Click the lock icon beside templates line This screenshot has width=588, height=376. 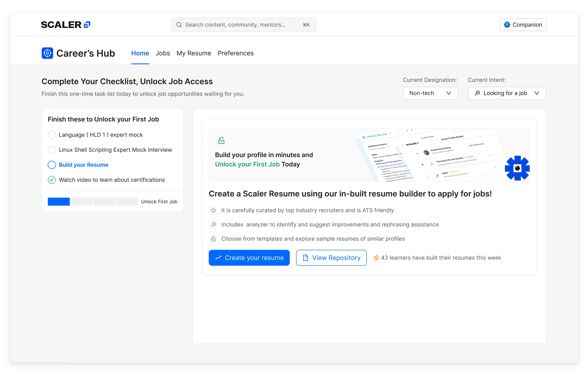pyautogui.click(x=214, y=239)
